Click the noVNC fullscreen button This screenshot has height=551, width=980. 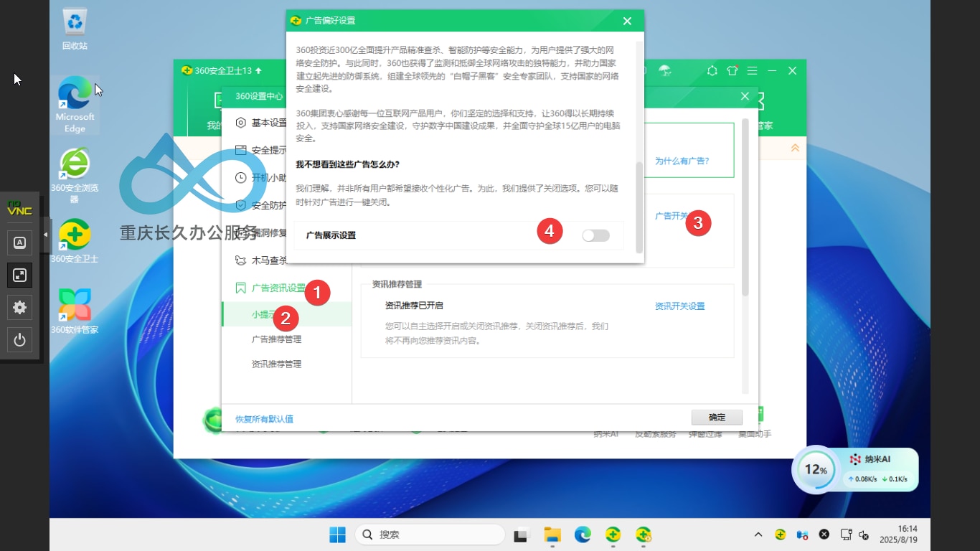tap(19, 275)
